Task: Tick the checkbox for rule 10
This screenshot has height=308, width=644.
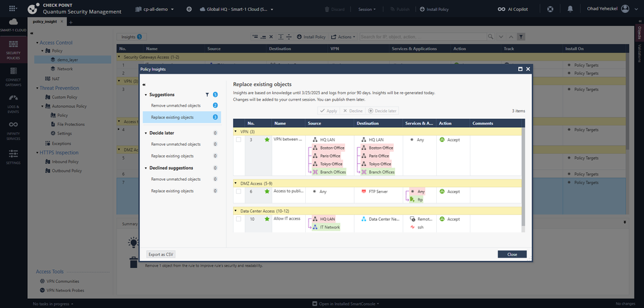Action: pos(239,219)
